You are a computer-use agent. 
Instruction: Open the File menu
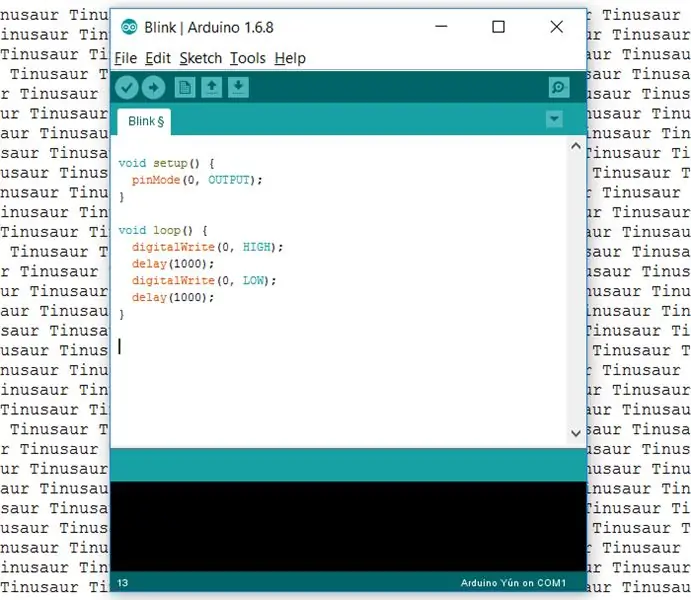[x=126, y=58]
